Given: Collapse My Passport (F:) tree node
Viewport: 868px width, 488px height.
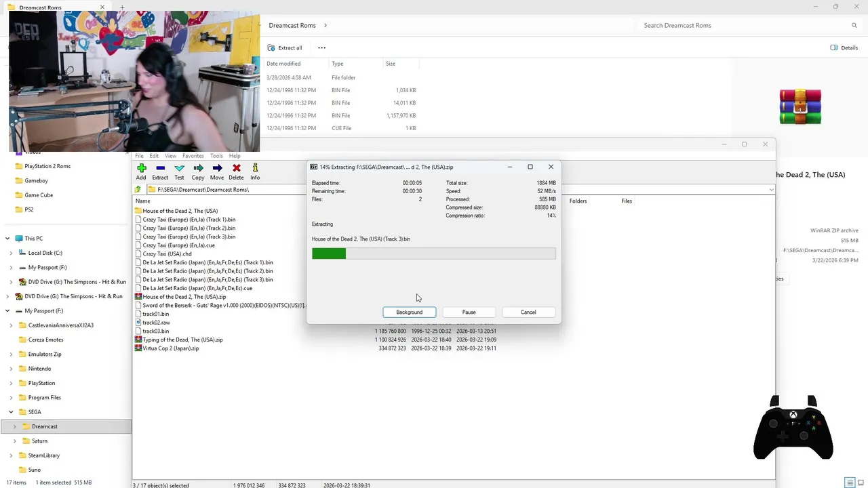Looking at the screenshot, I should [7, 310].
